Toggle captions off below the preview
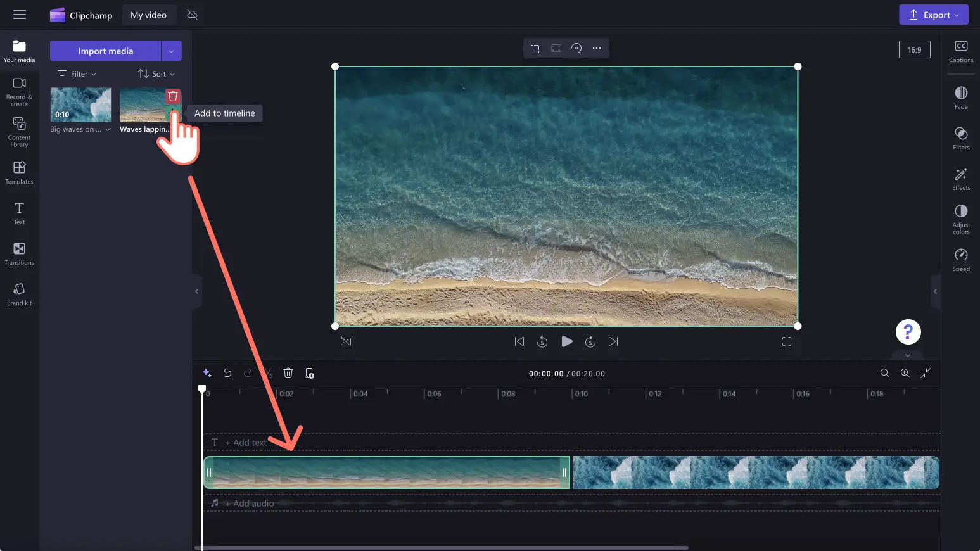The width and height of the screenshot is (980, 551). click(x=346, y=341)
